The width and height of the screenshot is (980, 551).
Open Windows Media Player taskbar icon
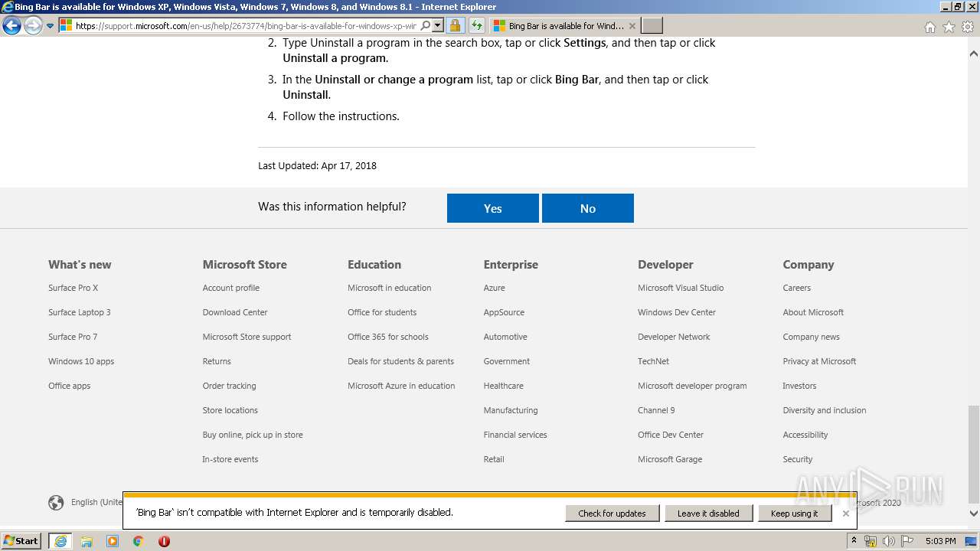(x=113, y=541)
